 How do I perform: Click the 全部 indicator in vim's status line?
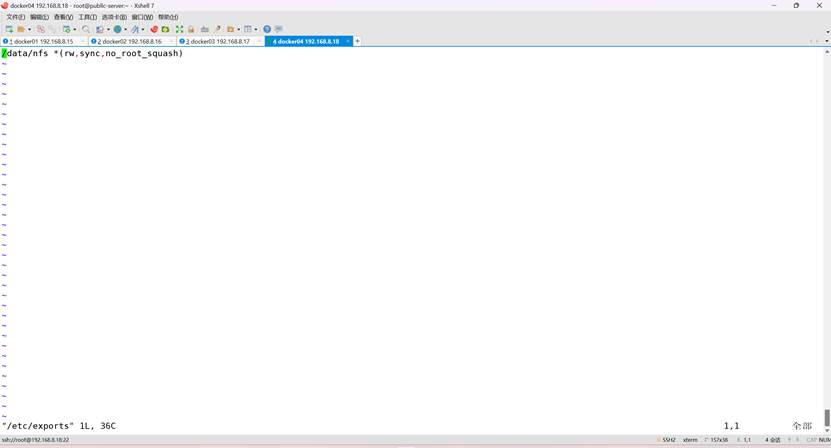(x=802, y=426)
